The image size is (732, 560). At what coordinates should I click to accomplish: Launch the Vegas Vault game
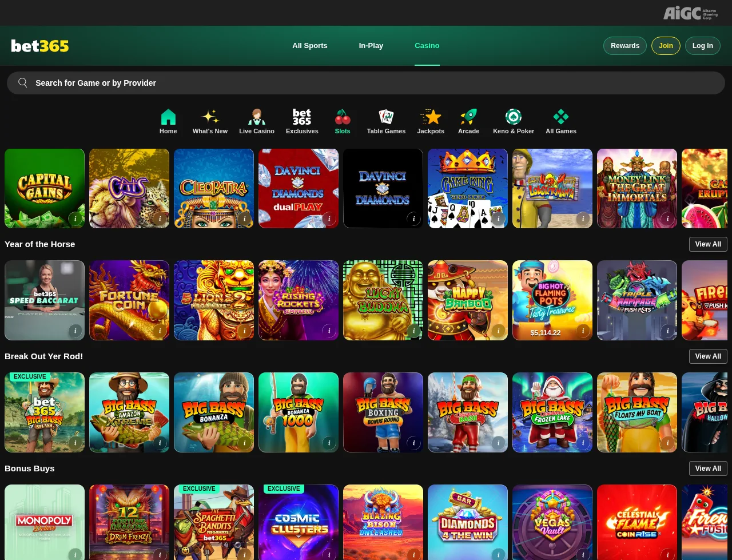(x=552, y=522)
